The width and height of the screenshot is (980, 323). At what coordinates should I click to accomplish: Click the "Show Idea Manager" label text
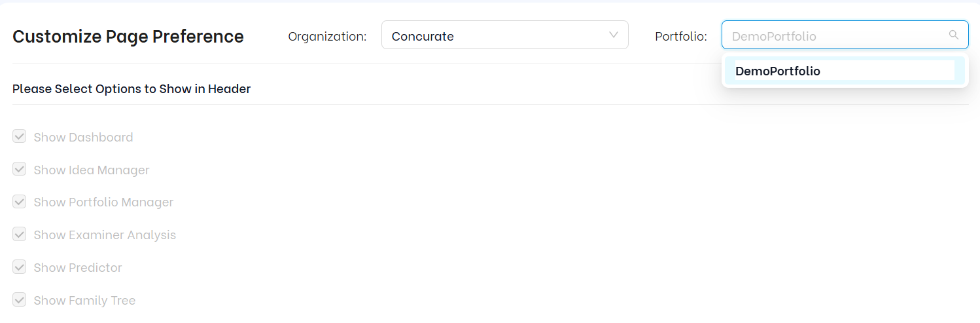click(92, 170)
